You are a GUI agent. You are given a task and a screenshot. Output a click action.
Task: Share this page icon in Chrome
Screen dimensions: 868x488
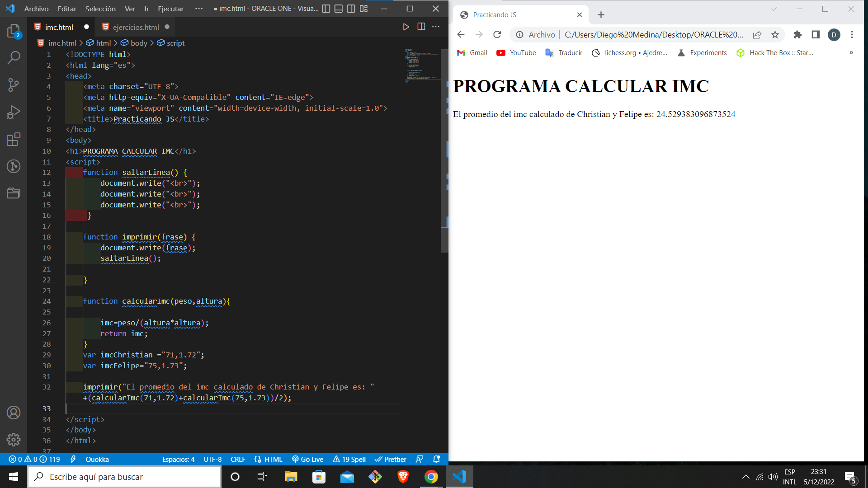(757, 34)
